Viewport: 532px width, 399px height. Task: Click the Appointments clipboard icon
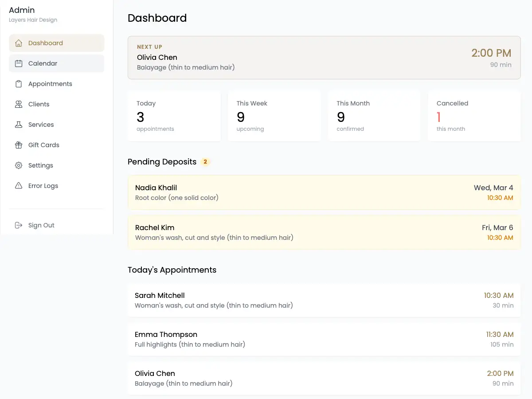click(18, 83)
